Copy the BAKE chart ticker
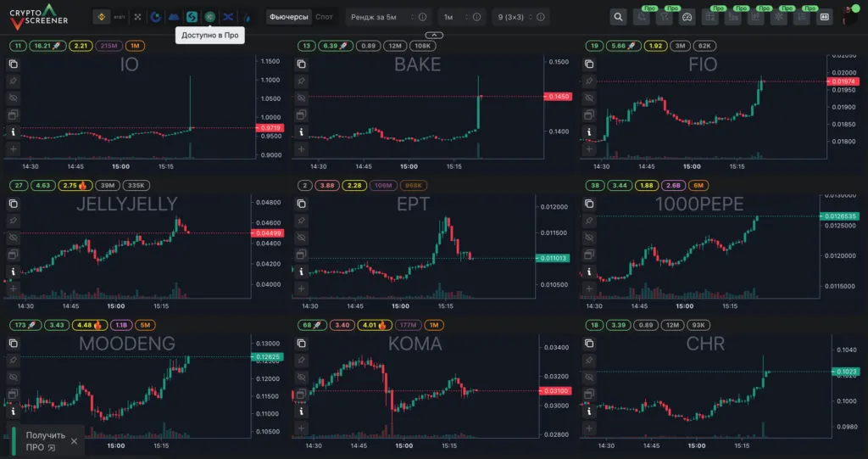 point(301,64)
